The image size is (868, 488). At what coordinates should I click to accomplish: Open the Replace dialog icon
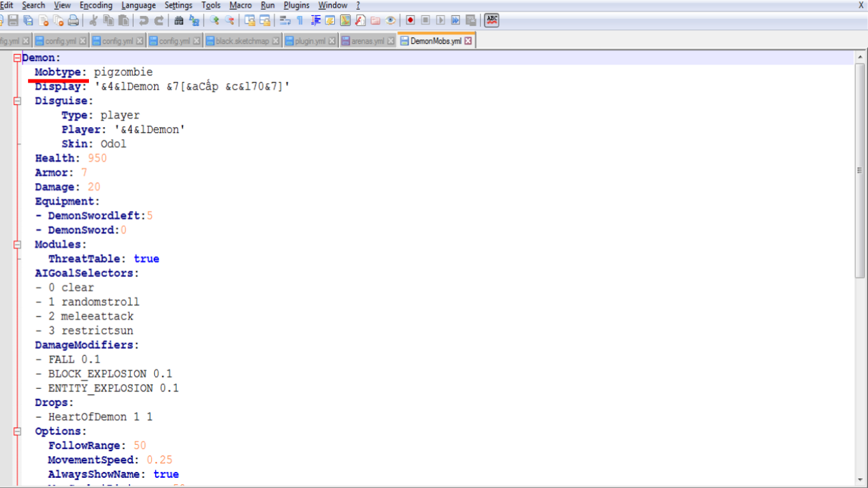point(194,20)
